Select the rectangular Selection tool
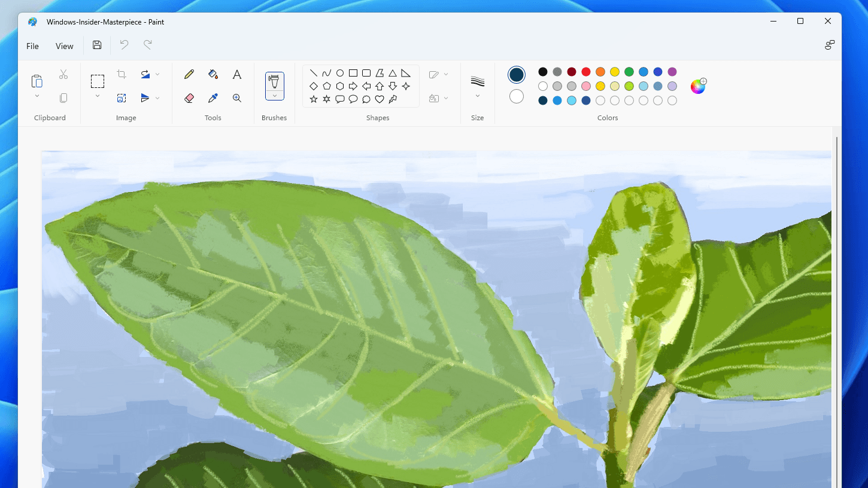This screenshot has width=868, height=488. click(x=98, y=81)
